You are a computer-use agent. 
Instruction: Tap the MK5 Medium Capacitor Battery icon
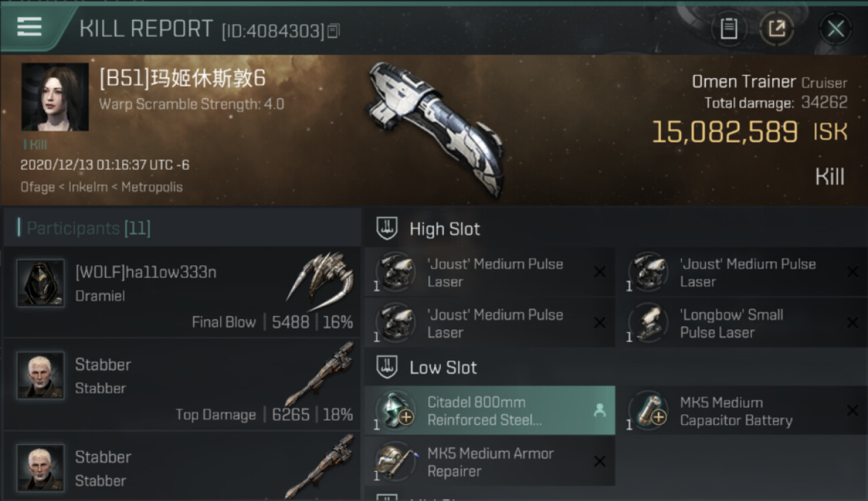(x=648, y=411)
